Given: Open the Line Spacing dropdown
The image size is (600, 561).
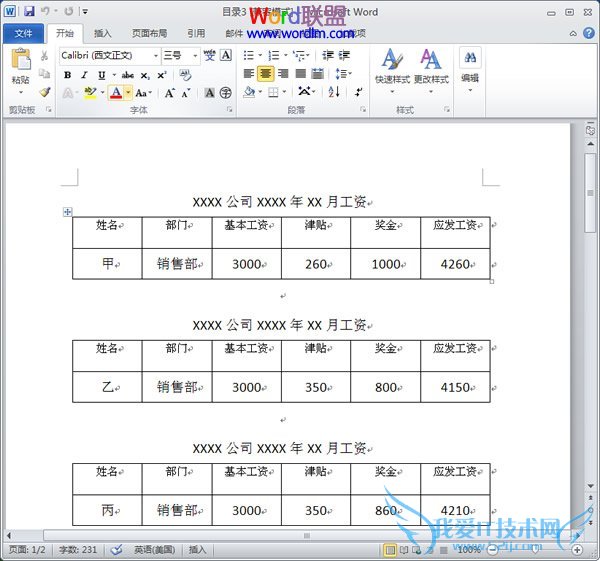Looking at the screenshot, I should tap(343, 73).
